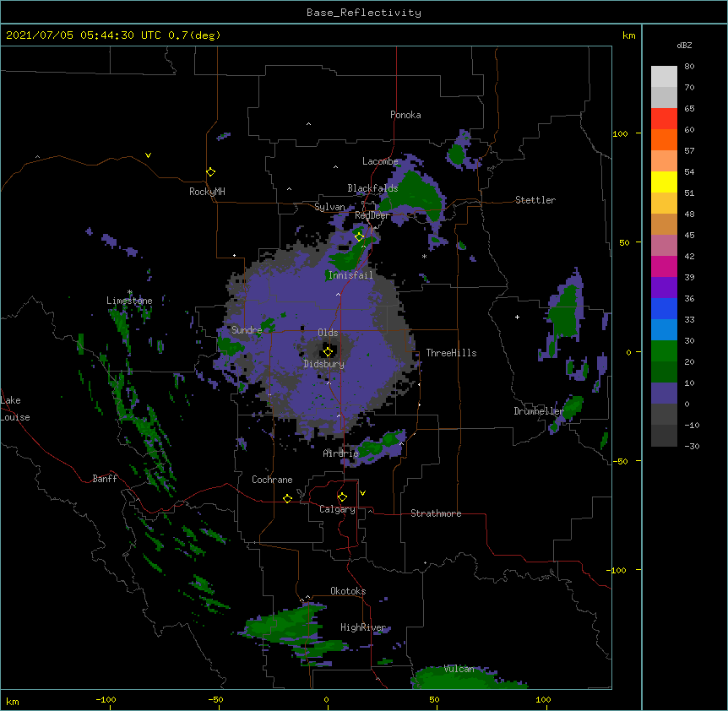
Task: Click the RockyMH label
Action: click(207, 192)
